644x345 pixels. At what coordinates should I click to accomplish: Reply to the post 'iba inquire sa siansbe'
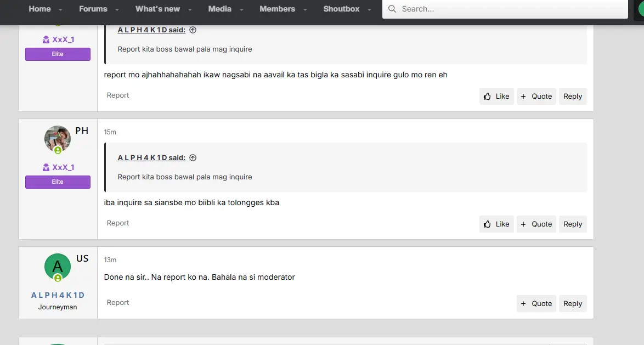[573, 224]
